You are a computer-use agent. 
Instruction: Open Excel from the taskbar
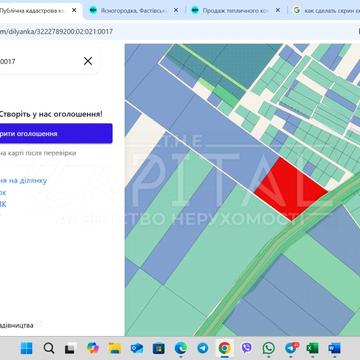[x=313, y=348]
